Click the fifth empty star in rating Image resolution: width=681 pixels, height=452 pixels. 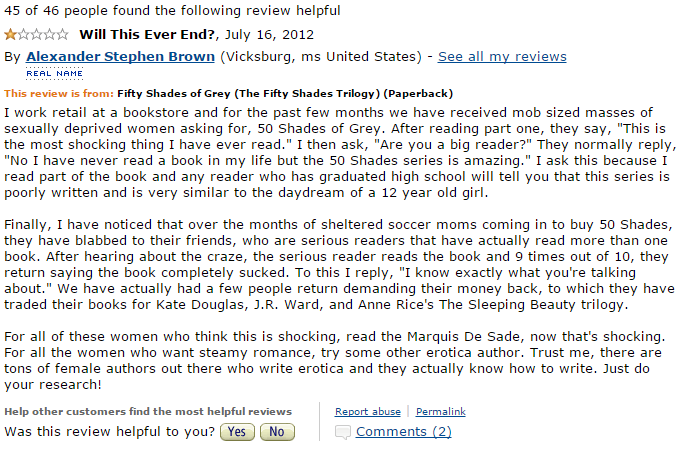pos(62,34)
